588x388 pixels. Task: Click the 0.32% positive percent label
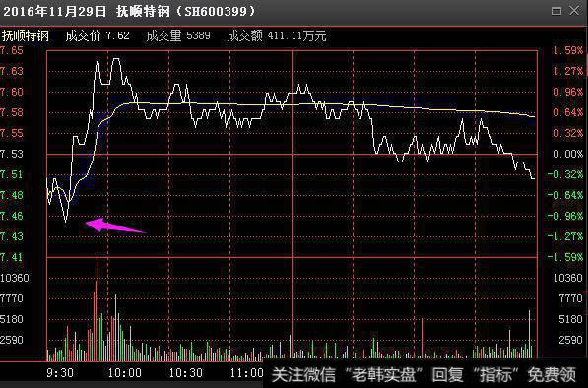coord(567,133)
